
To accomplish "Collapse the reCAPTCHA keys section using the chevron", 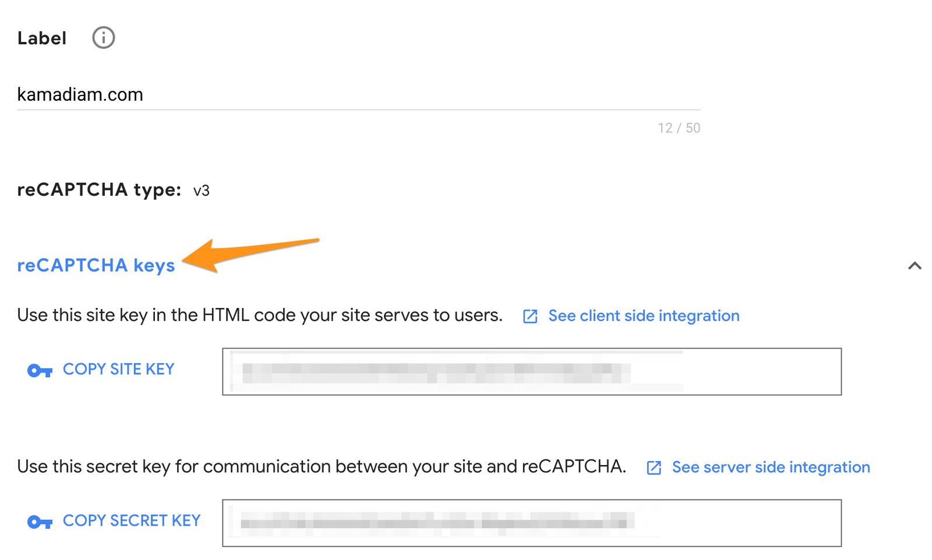I will pos(915,266).
